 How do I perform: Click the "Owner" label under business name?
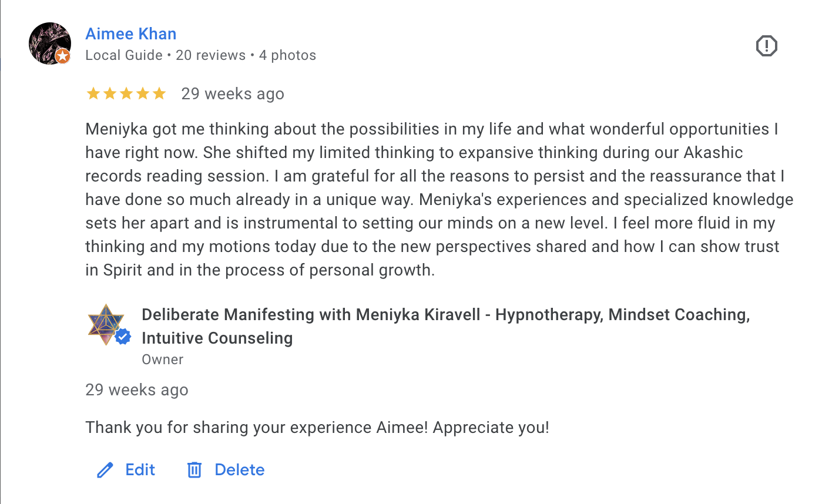163,359
